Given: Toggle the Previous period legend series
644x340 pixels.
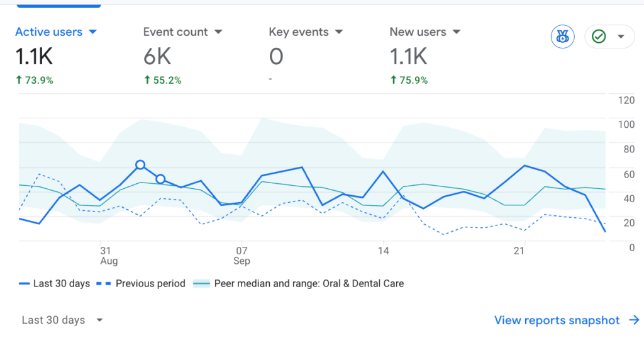Looking at the screenshot, I should tap(142, 283).
